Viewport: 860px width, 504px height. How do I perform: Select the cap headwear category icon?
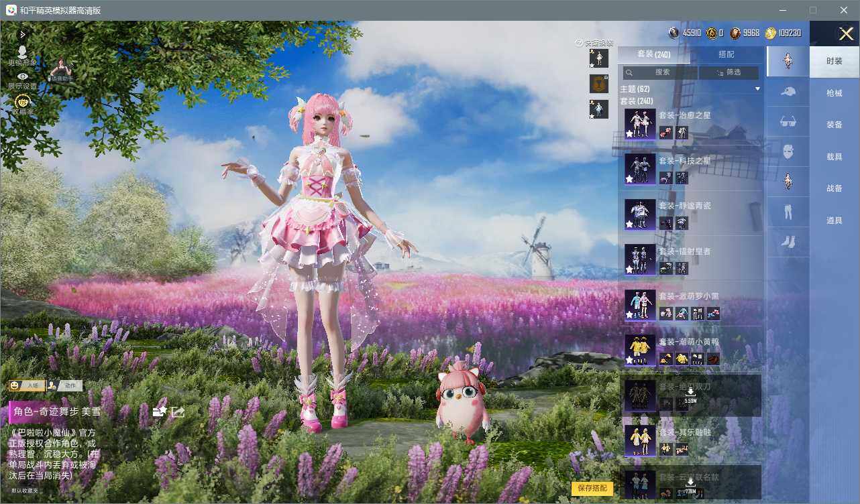tap(788, 91)
